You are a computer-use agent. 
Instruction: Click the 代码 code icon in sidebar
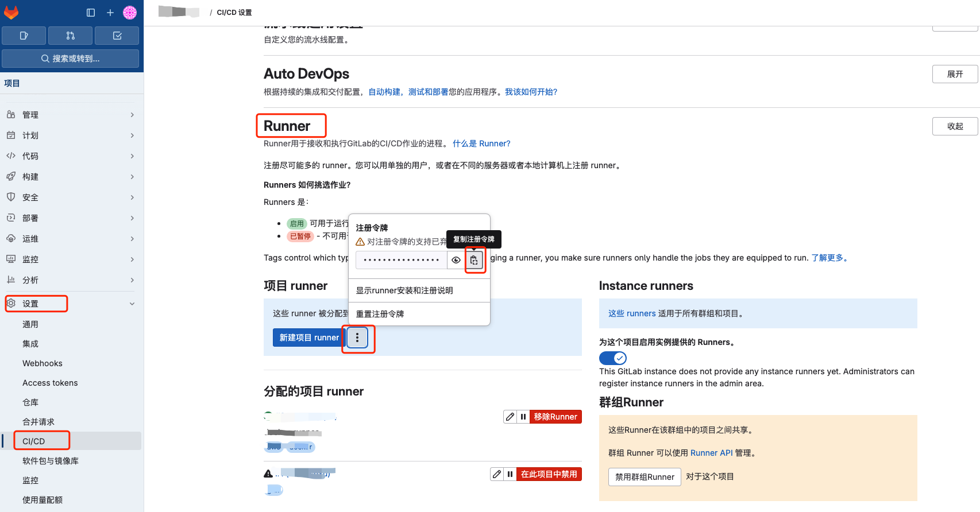[x=11, y=156]
